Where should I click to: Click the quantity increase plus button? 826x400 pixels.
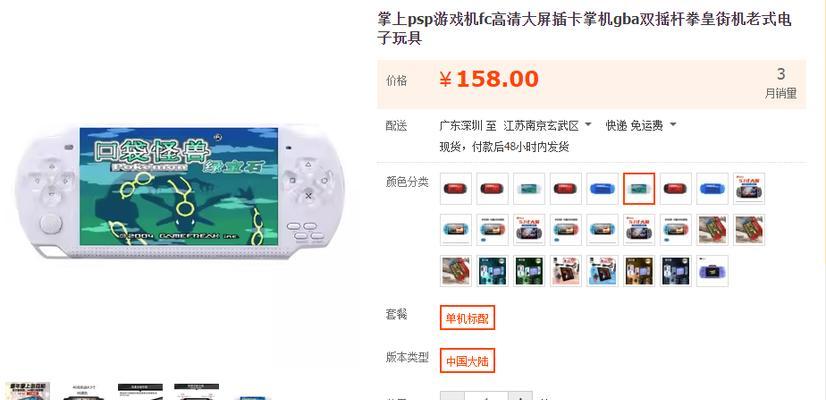click(x=520, y=396)
